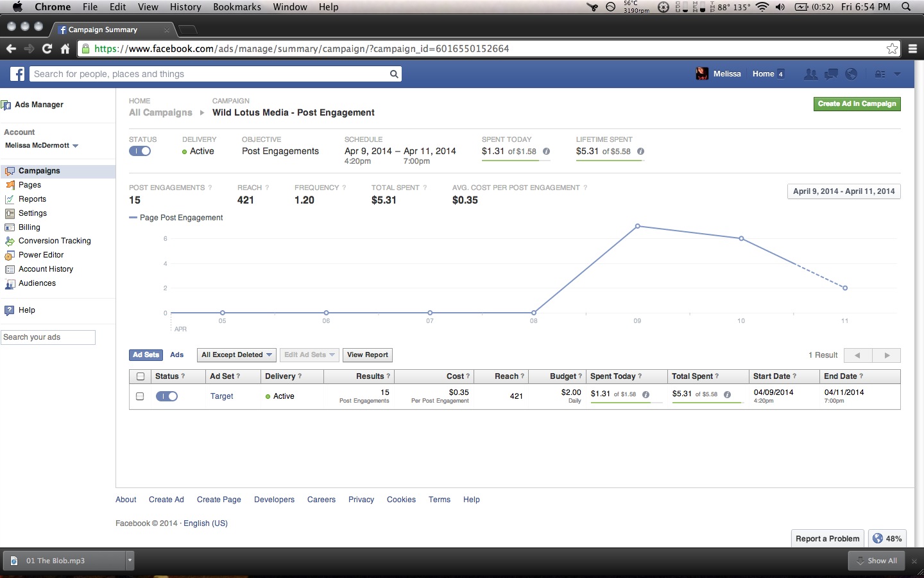The height and width of the screenshot is (578, 924).
Task: Check the Target ad set row checkbox
Action: tap(140, 396)
